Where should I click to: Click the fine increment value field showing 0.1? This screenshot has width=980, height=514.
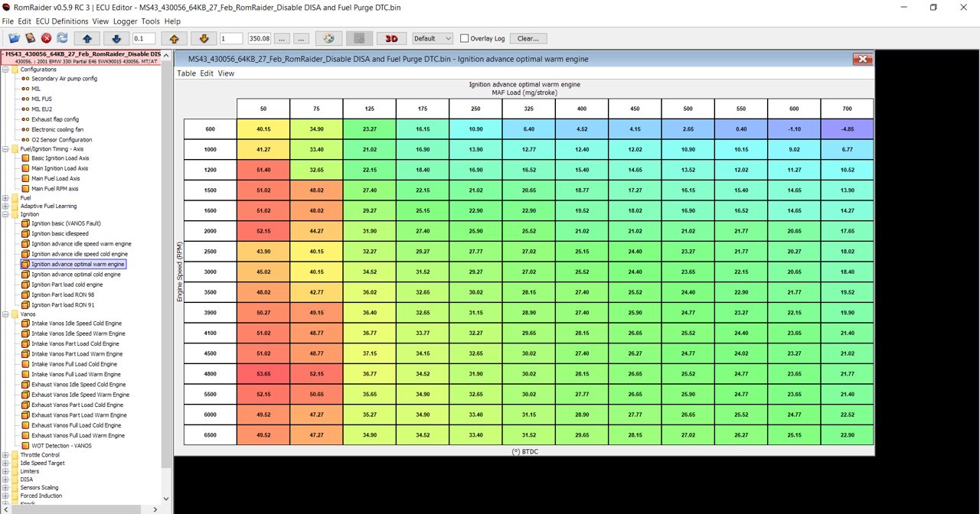coord(144,38)
